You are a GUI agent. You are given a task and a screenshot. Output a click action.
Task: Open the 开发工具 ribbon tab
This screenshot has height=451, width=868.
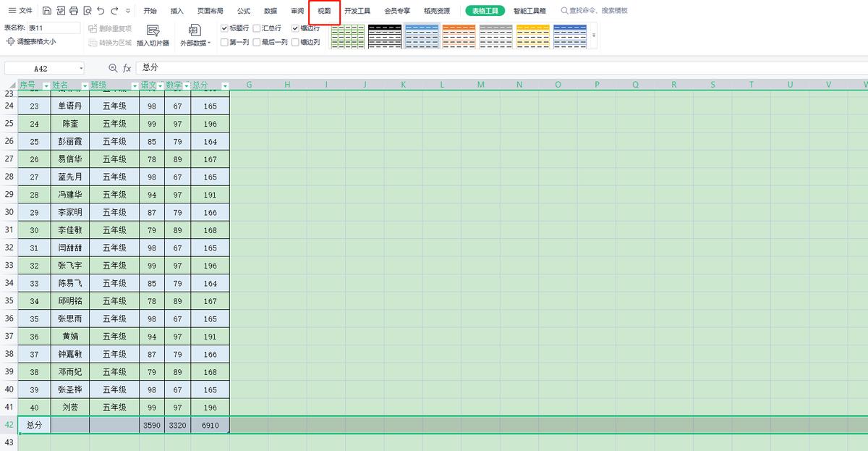358,10
